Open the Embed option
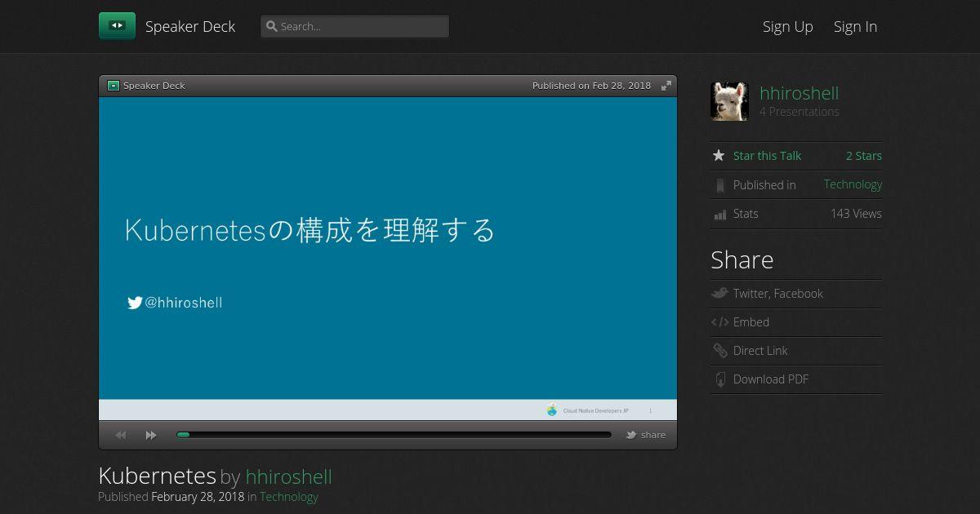 (751, 322)
